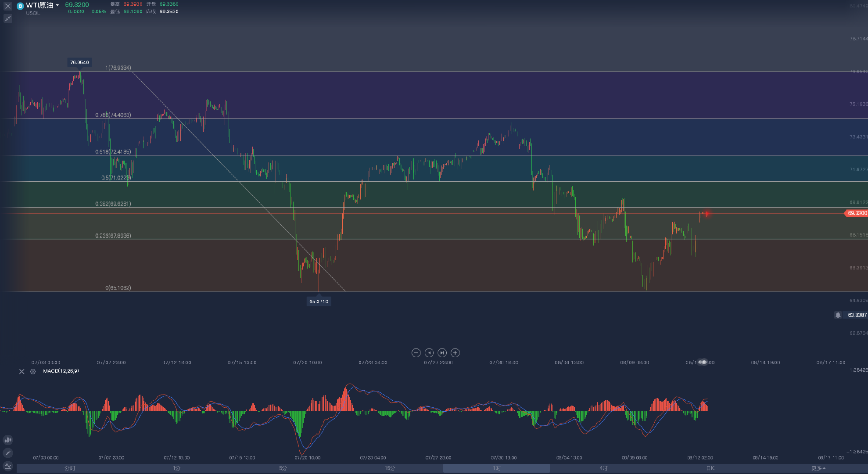
Task: Select Fibonacci 0.236(67.8936) level label
Action: (113, 236)
